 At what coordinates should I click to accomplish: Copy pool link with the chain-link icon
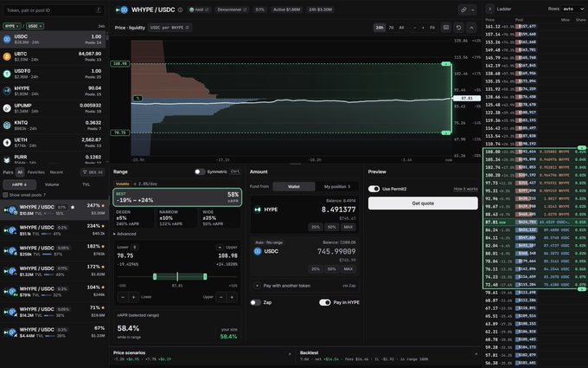pos(463,10)
